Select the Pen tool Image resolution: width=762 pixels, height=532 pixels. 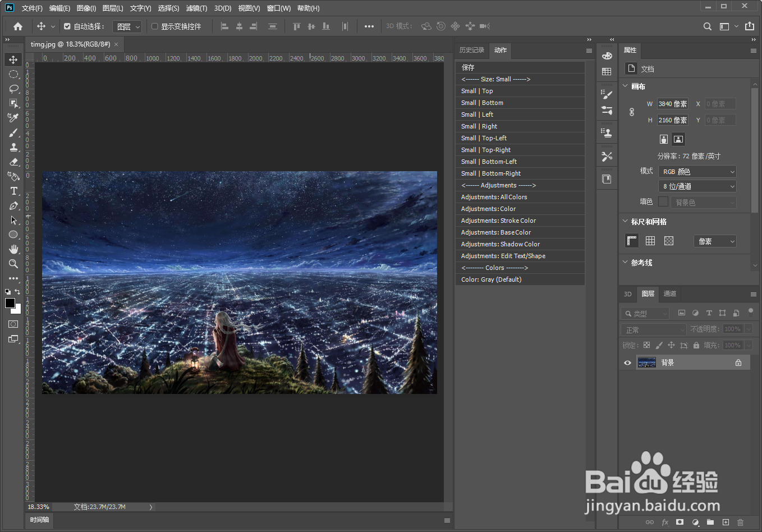(13, 205)
